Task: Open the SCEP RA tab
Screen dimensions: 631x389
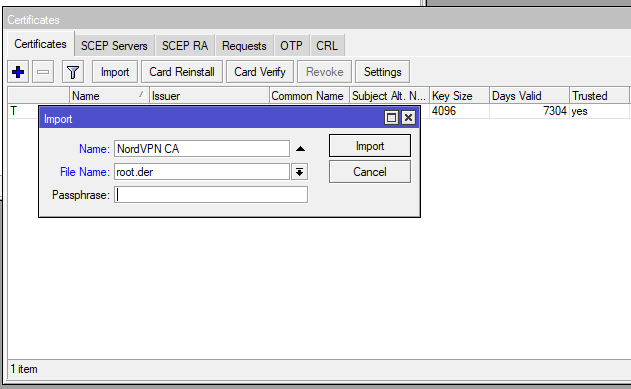Action: (185, 45)
